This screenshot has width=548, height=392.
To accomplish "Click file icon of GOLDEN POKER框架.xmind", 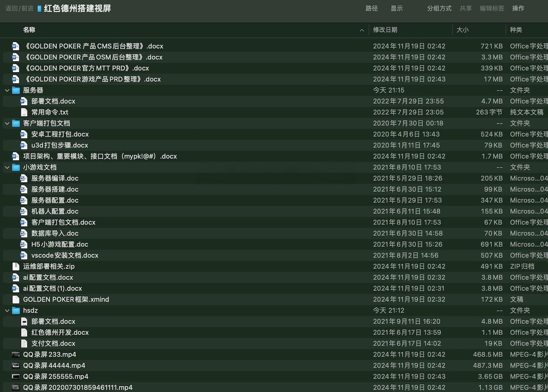I will [16, 299].
